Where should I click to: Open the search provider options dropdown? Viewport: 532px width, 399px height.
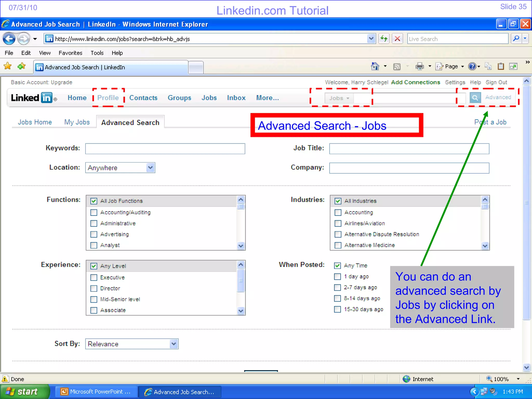click(525, 39)
